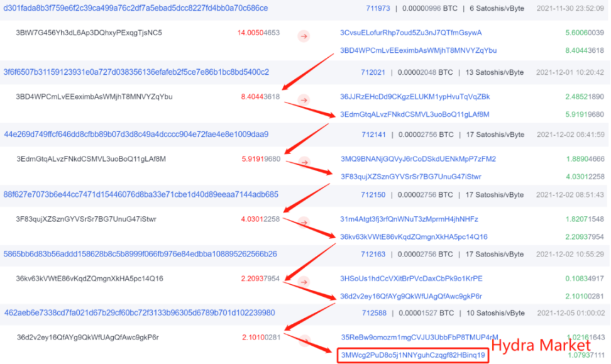Screen dimensions: 611x364
Task: Go to block 712141
Action: click(x=373, y=135)
